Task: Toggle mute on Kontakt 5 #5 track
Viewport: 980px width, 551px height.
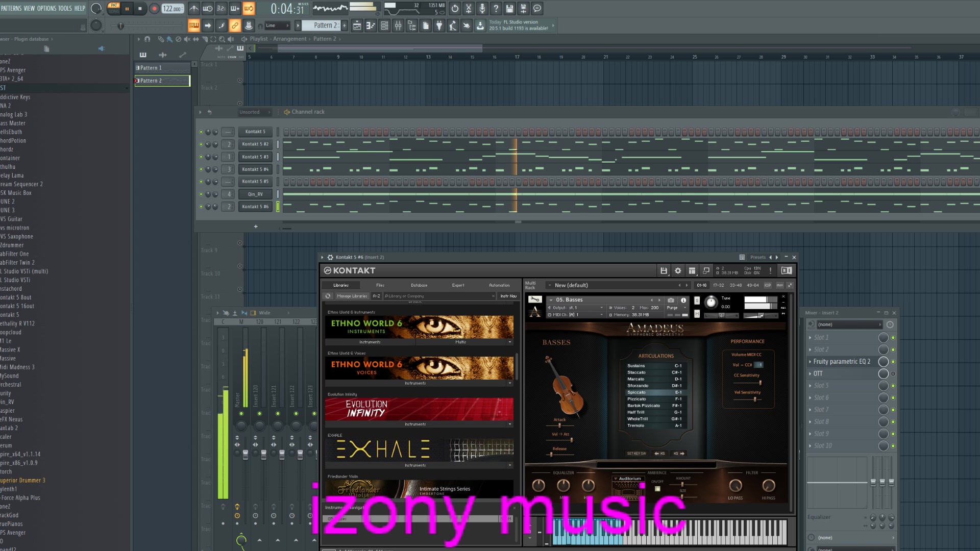Action: point(200,181)
